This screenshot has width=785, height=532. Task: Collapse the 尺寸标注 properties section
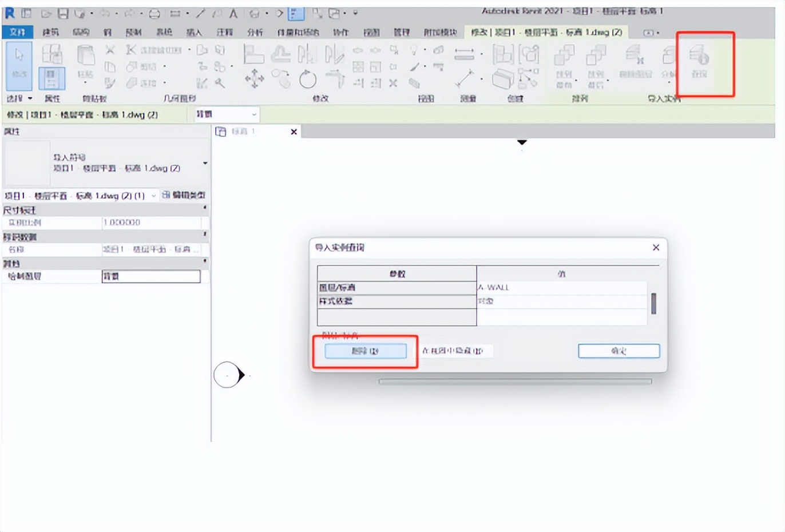coord(205,209)
